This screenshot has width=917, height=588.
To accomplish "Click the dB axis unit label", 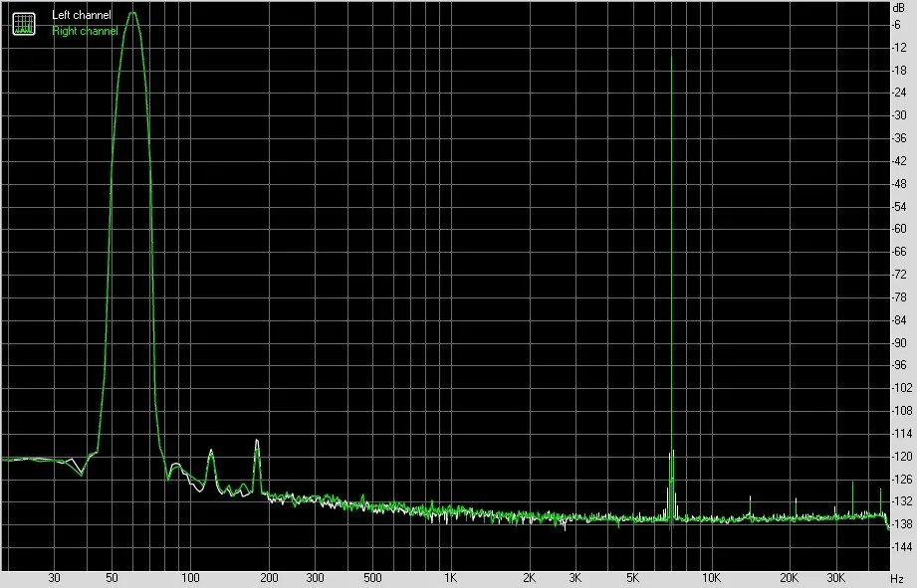I will point(898,8).
